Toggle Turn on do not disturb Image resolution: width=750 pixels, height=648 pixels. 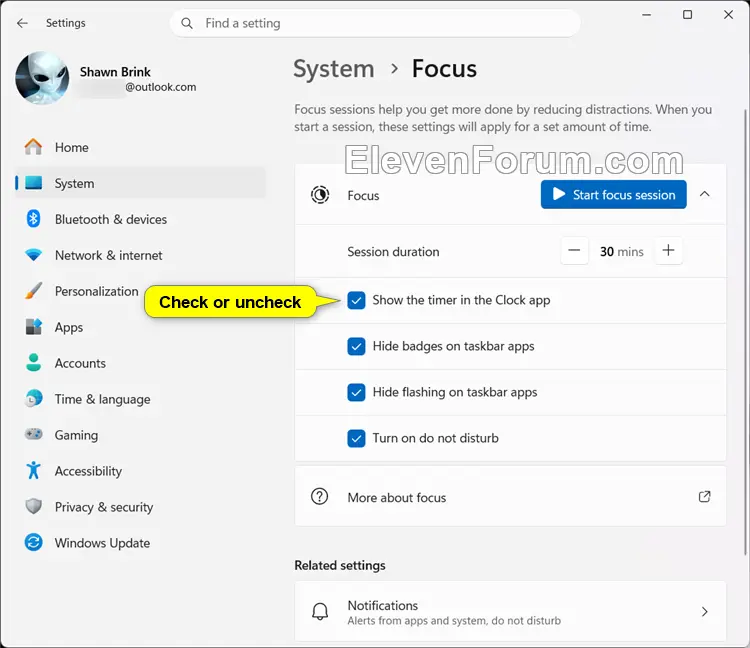click(356, 438)
